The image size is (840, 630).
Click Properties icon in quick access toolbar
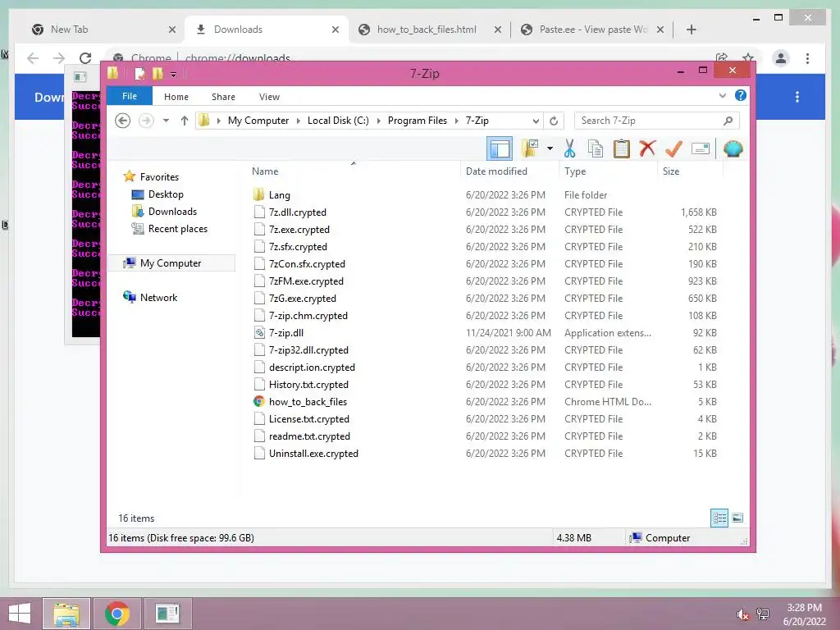point(139,73)
